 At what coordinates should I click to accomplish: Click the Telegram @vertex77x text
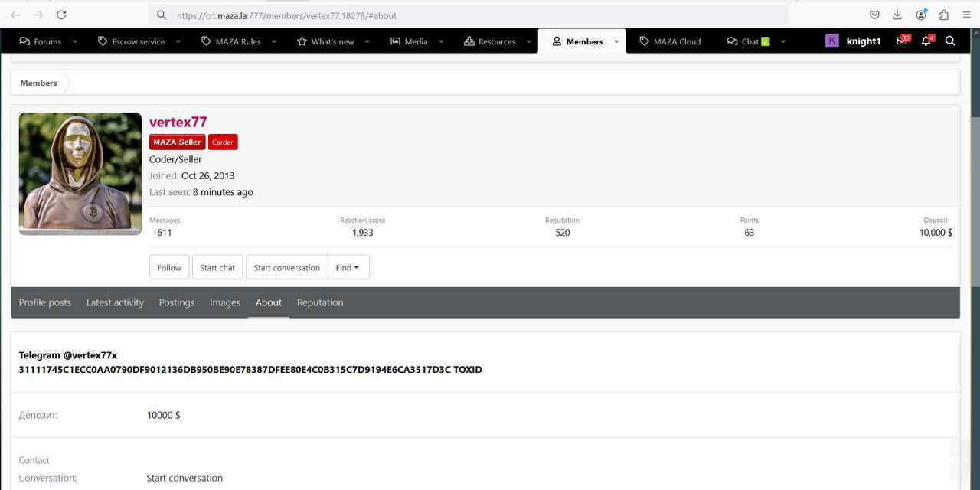pyautogui.click(x=68, y=355)
